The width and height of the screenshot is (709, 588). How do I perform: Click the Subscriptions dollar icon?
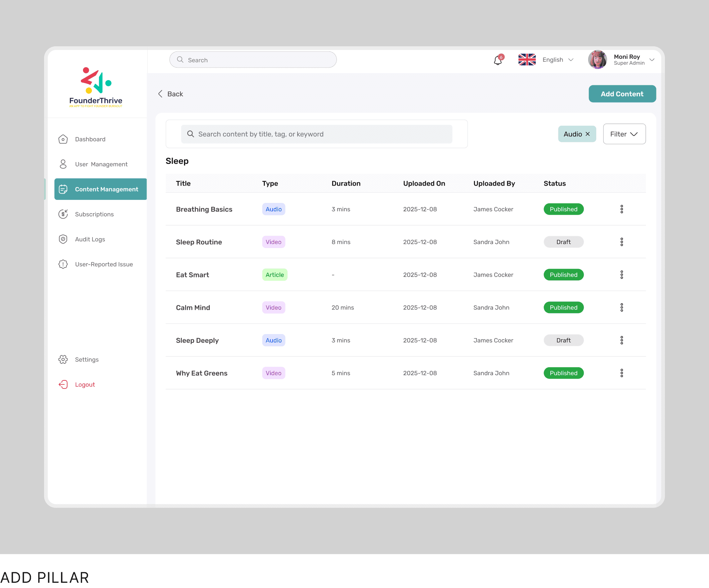63,214
